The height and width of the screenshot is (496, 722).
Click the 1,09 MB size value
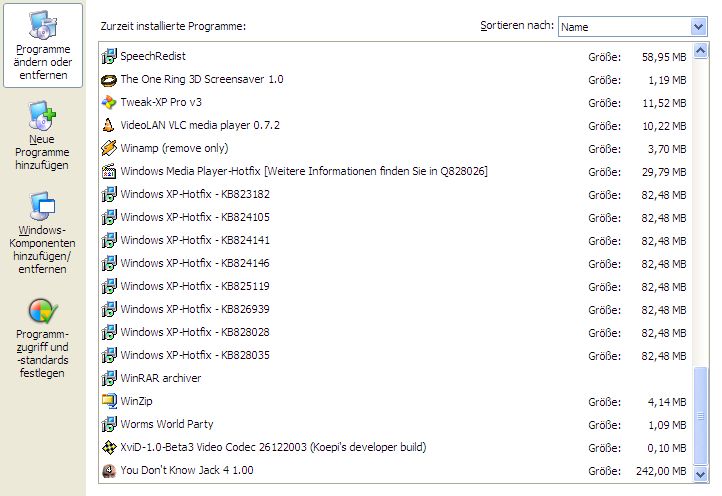[667, 426]
